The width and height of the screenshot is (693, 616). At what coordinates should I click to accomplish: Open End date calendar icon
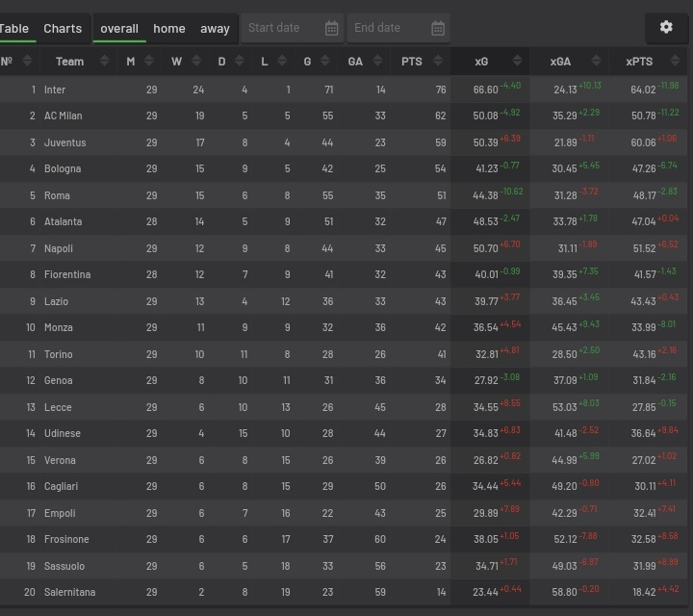438,28
